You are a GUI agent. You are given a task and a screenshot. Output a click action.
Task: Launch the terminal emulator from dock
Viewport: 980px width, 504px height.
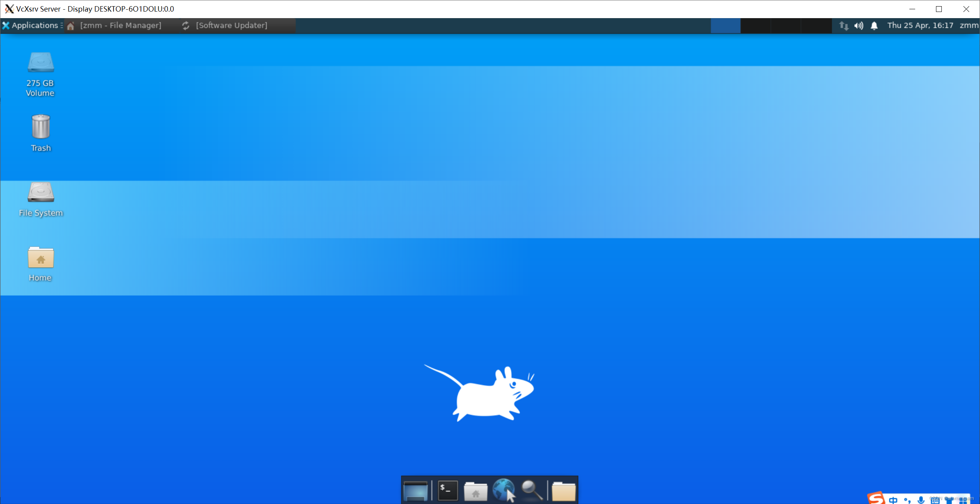coord(447,490)
